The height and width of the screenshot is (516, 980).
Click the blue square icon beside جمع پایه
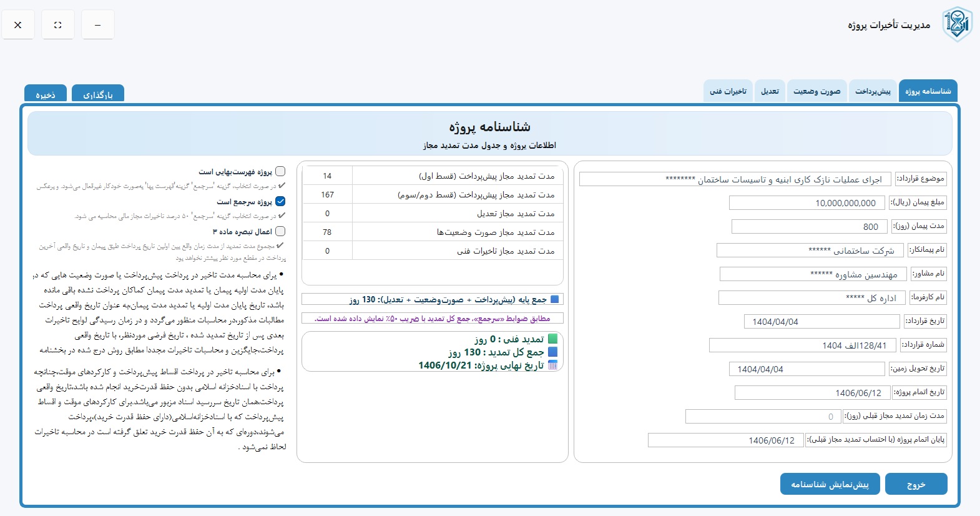click(x=555, y=299)
